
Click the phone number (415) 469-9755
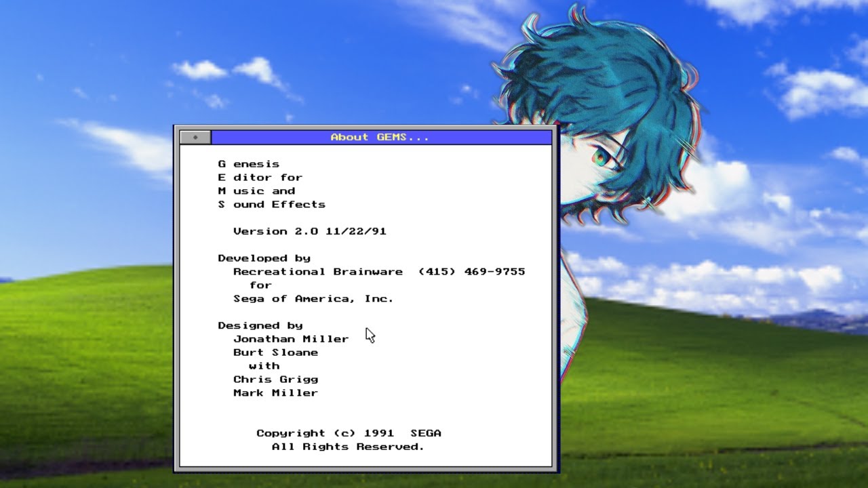click(472, 272)
